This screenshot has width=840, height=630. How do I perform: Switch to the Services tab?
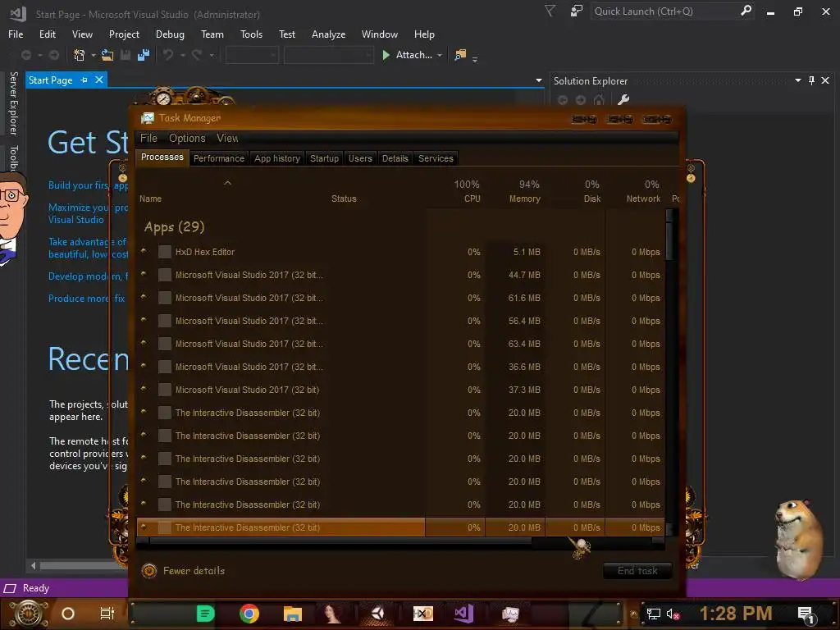(x=436, y=158)
